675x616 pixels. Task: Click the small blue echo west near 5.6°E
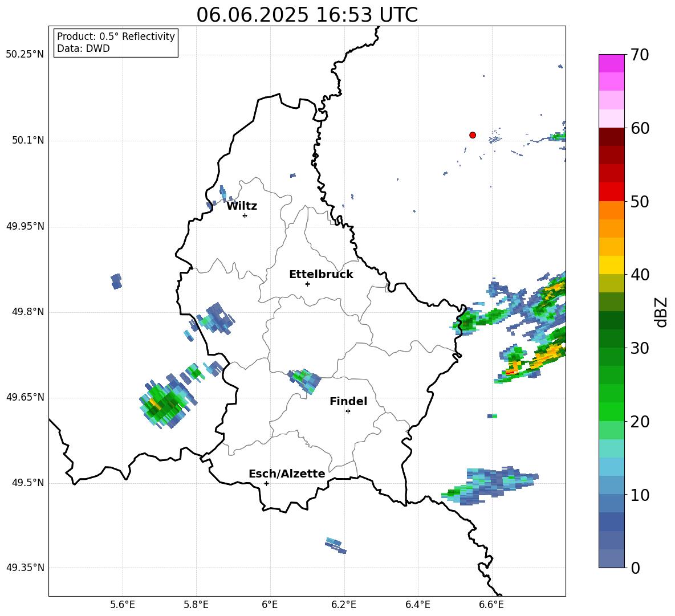click(116, 281)
